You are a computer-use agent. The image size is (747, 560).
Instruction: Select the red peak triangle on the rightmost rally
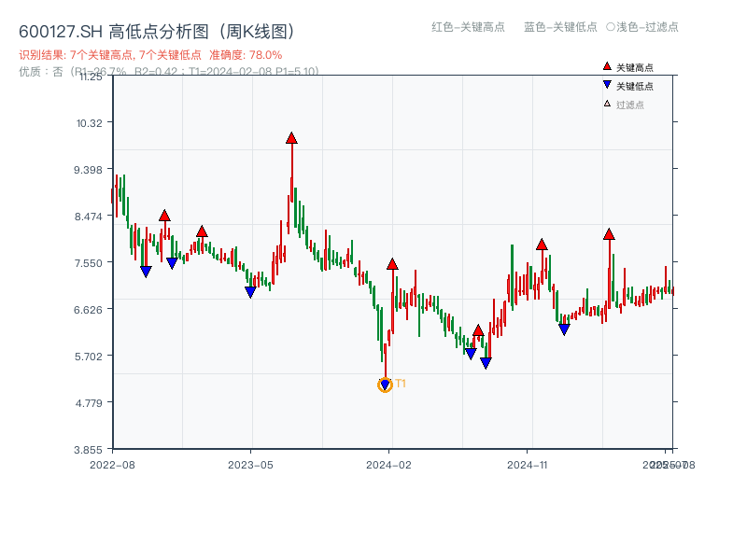(611, 233)
